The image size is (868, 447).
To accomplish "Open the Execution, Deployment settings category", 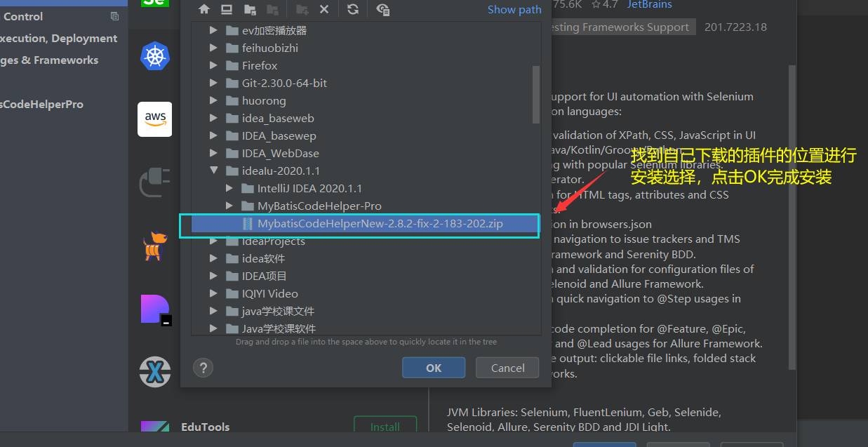I will point(59,39).
